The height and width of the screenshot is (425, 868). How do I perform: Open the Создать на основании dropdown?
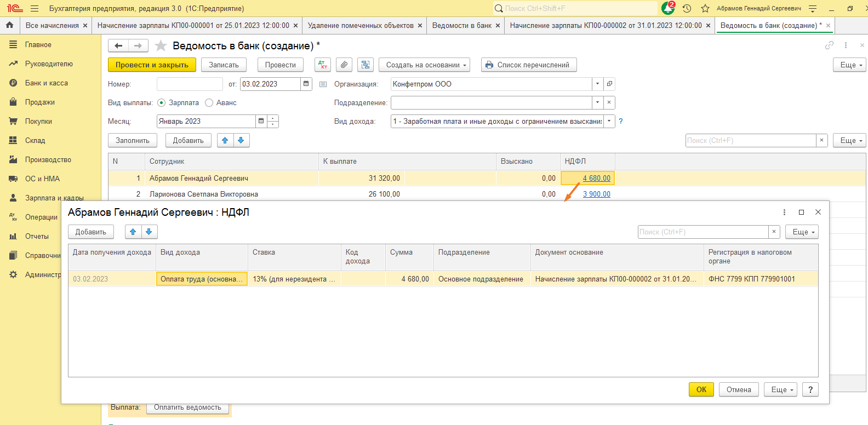point(424,65)
